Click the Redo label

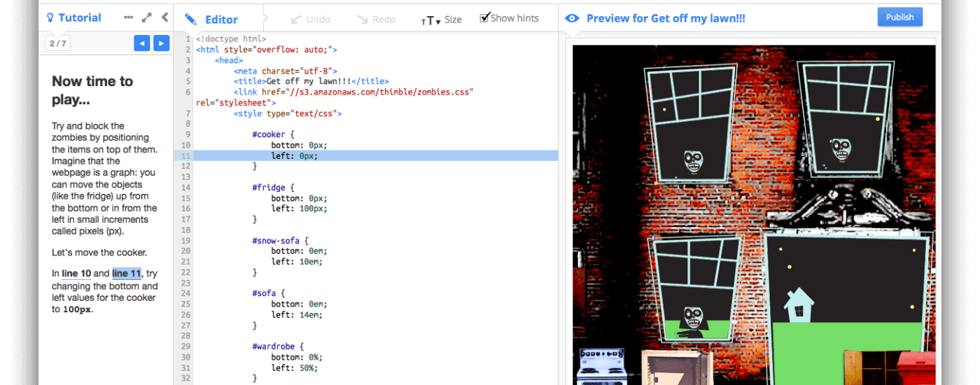pyautogui.click(x=384, y=20)
